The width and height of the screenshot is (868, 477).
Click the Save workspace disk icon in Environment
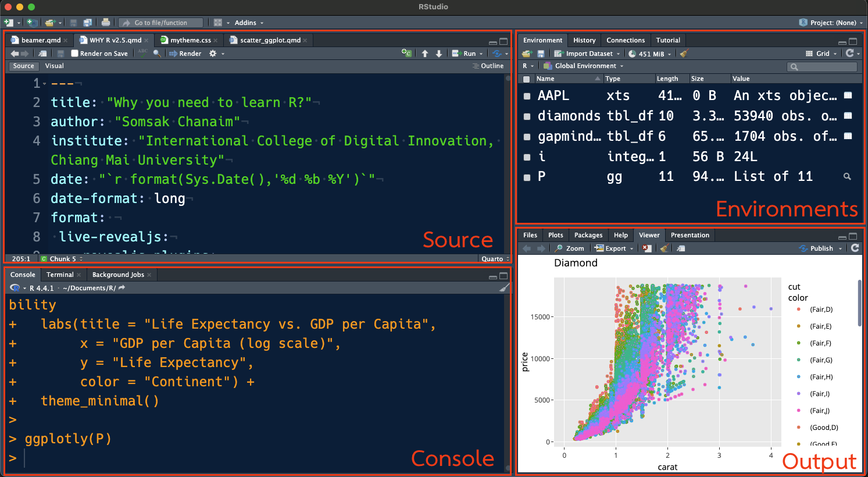click(541, 54)
